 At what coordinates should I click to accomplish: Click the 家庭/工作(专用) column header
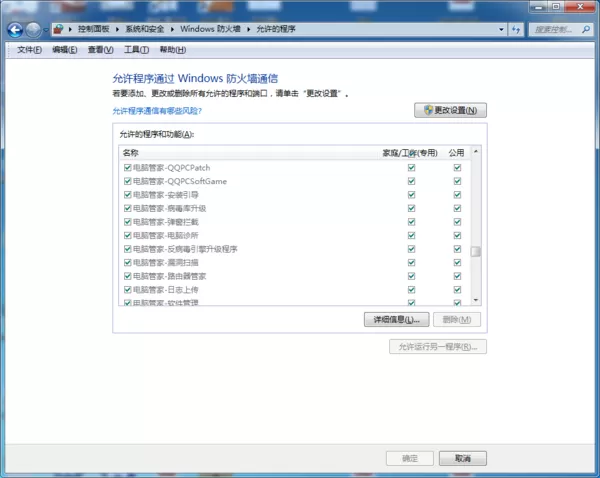click(x=410, y=153)
